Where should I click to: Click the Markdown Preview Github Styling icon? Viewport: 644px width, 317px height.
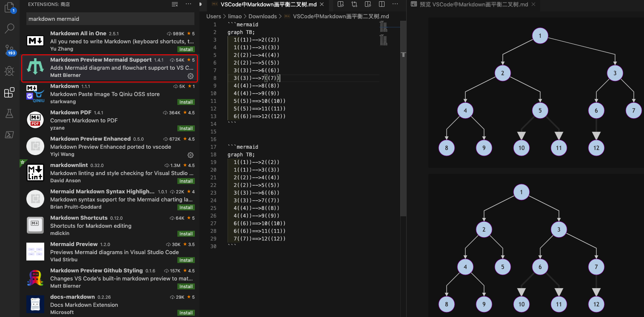point(35,278)
